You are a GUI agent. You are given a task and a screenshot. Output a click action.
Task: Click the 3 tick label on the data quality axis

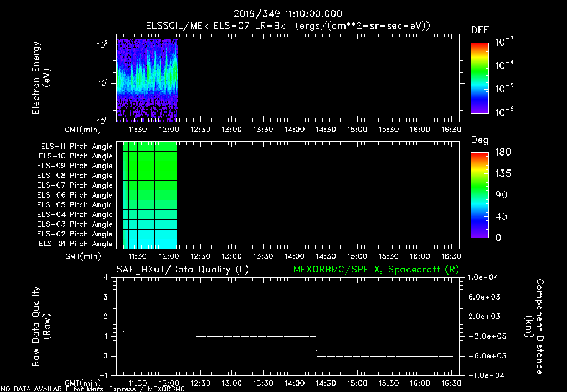click(x=106, y=297)
